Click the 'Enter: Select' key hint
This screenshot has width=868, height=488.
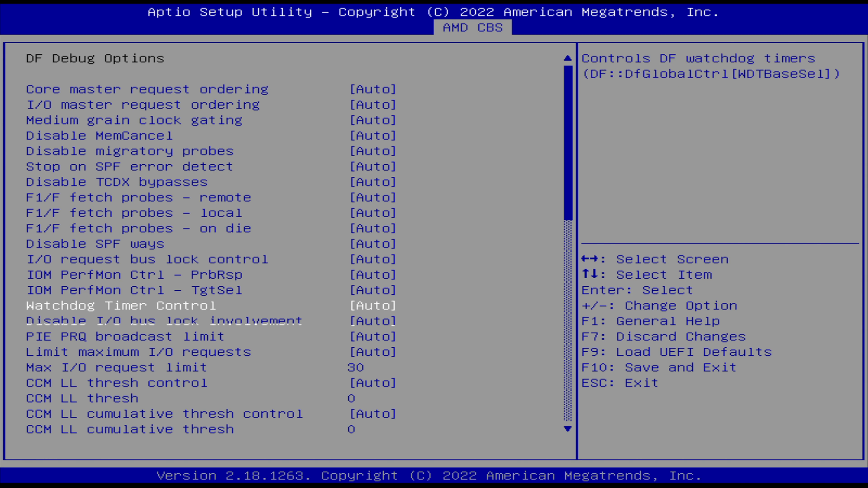(x=637, y=290)
